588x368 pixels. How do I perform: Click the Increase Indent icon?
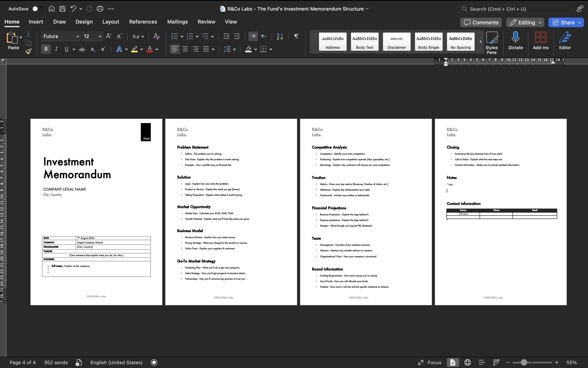coord(237,36)
